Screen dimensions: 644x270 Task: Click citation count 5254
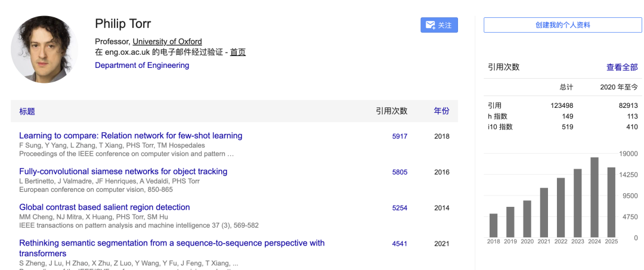[400, 208]
